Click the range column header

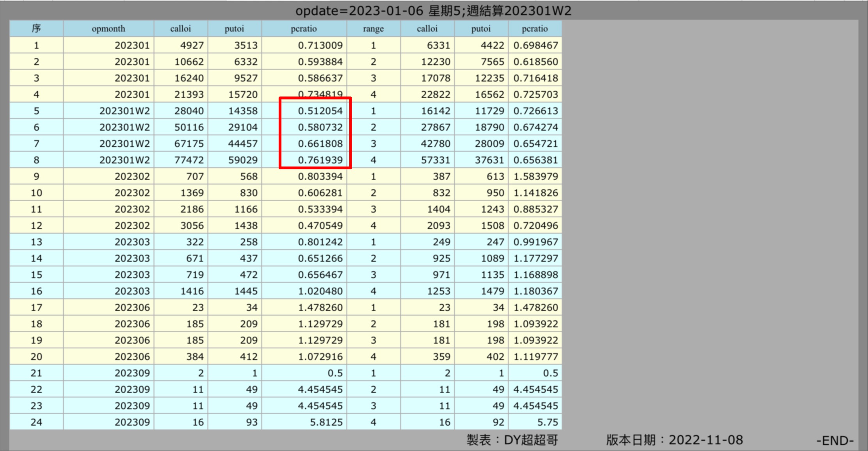tap(373, 29)
